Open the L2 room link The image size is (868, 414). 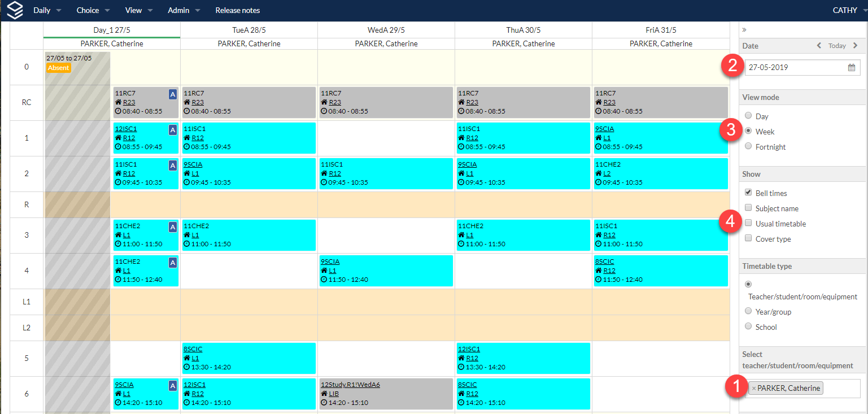click(x=607, y=173)
